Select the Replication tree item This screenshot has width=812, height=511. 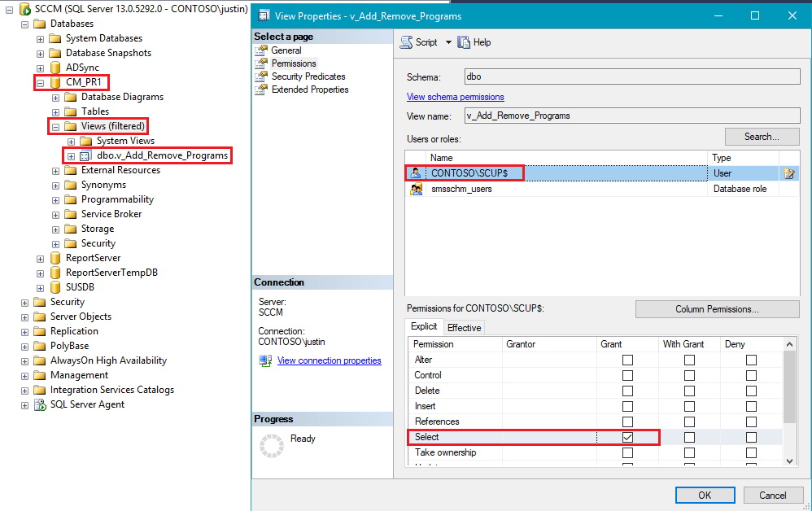click(x=74, y=331)
